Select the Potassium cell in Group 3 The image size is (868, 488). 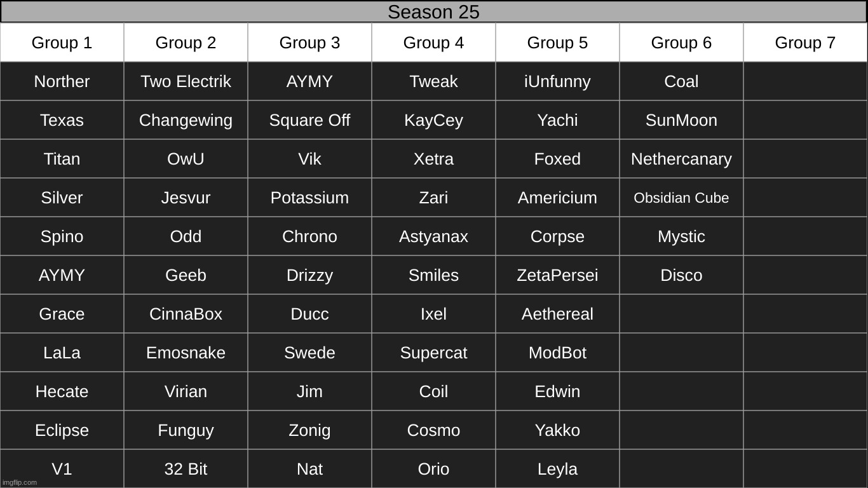click(309, 198)
